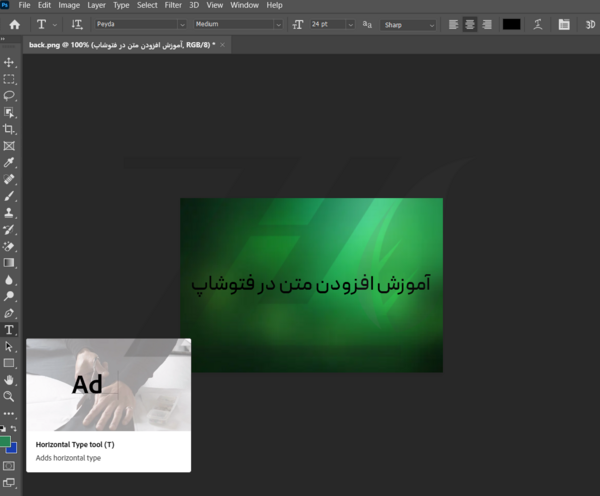The image size is (600, 496).
Task: Click the blue background color swatch
Action: tap(13, 449)
